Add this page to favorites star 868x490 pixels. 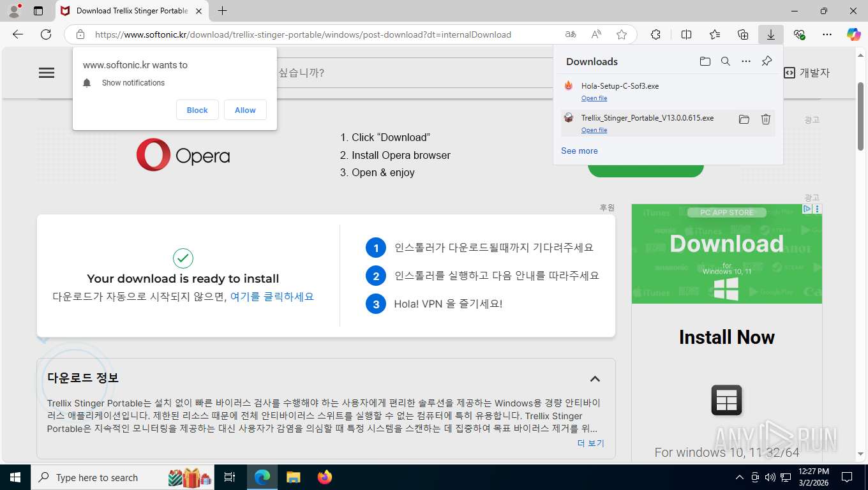click(622, 34)
